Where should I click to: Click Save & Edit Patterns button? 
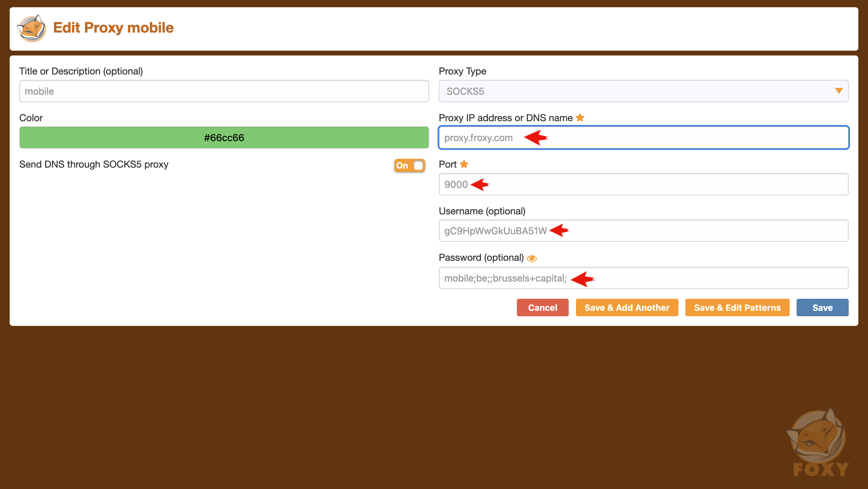737,308
